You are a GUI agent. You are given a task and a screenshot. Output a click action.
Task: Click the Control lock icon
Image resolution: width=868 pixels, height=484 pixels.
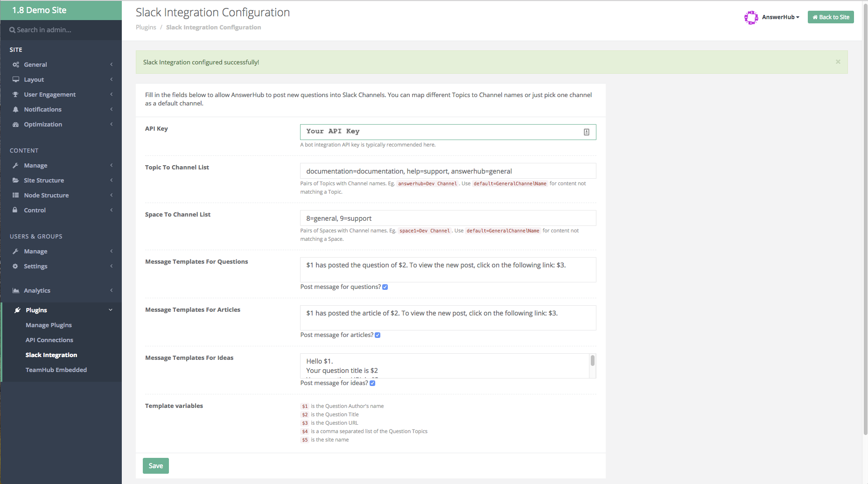pyautogui.click(x=15, y=210)
